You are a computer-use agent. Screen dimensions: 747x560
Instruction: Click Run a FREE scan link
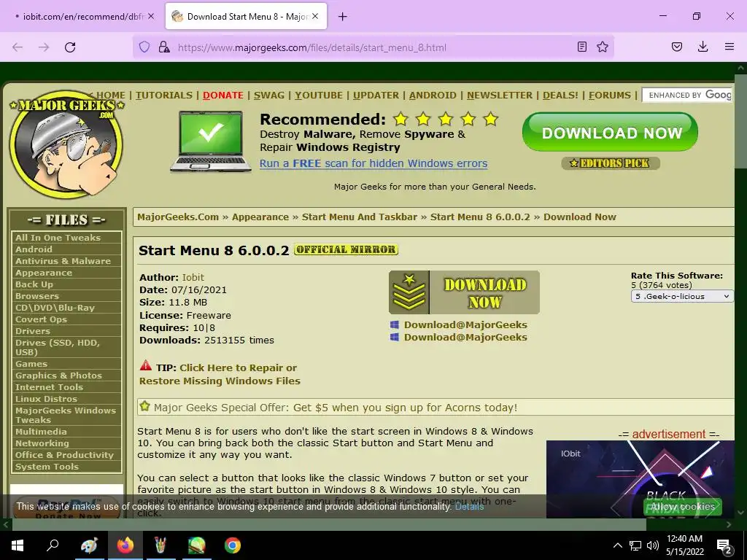(373, 163)
